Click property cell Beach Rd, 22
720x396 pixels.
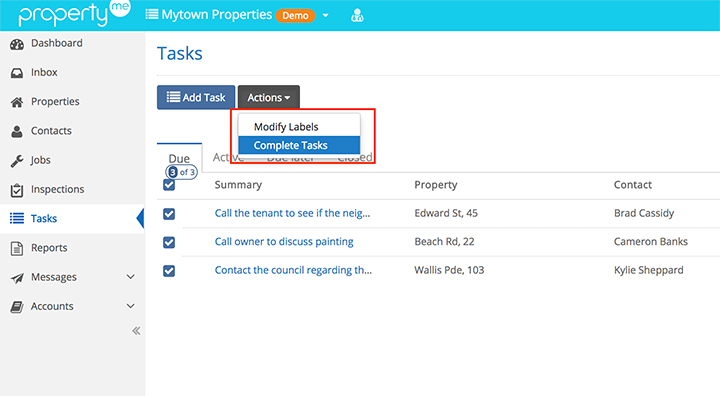(444, 242)
